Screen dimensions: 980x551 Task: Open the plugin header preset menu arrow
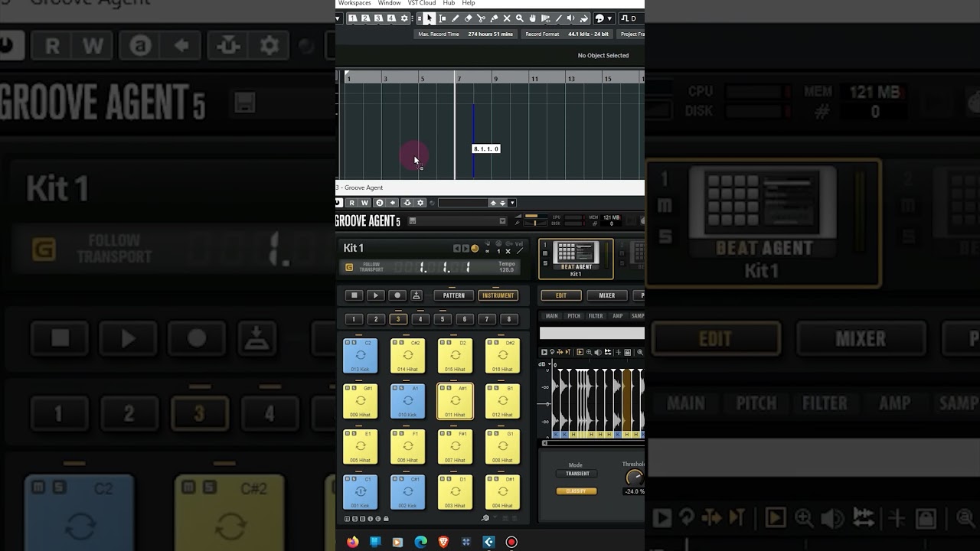512,203
